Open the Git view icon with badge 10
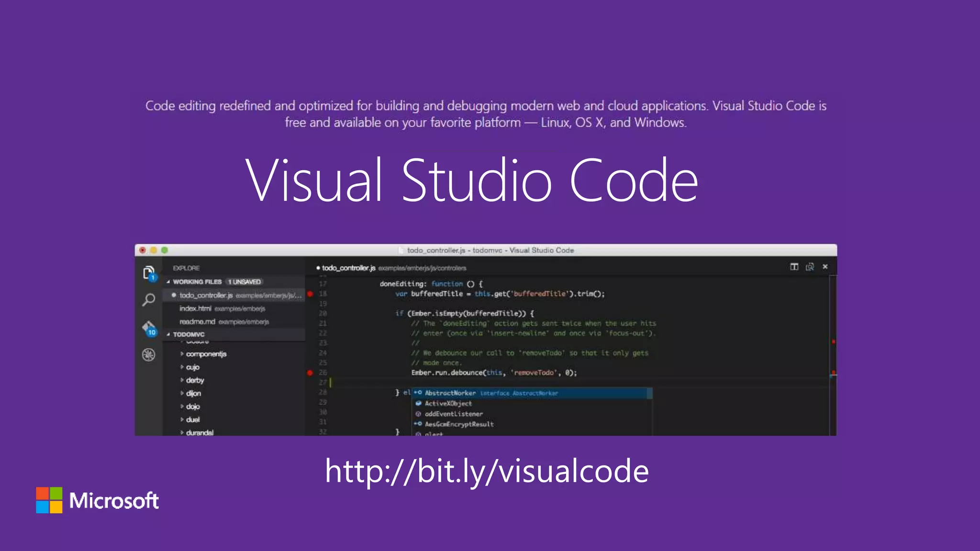Screen dimensions: 980x551 (x=149, y=329)
